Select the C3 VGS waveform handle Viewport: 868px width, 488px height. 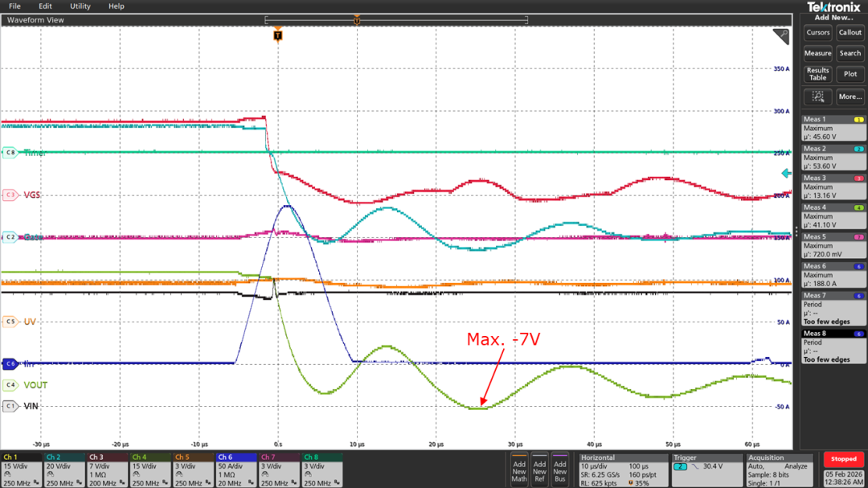point(10,195)
